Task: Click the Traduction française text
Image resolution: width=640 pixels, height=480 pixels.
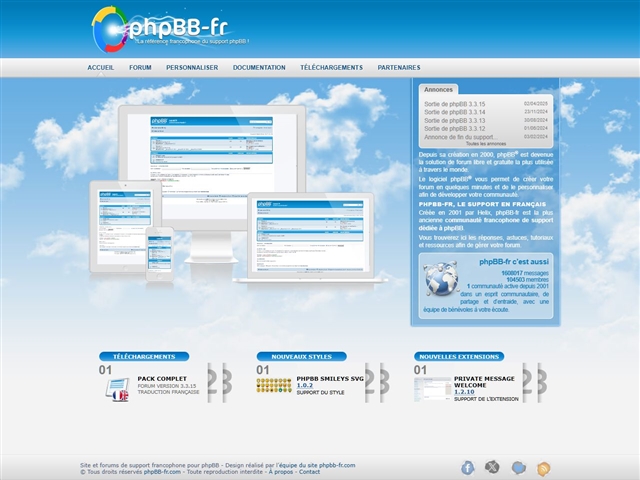Action: tap(168, 392)
